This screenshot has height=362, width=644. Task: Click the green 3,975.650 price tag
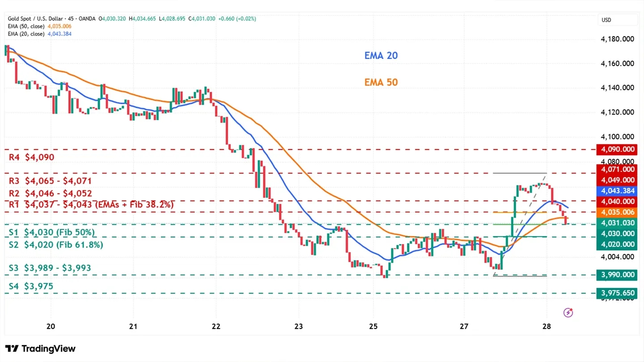(617, 293)
